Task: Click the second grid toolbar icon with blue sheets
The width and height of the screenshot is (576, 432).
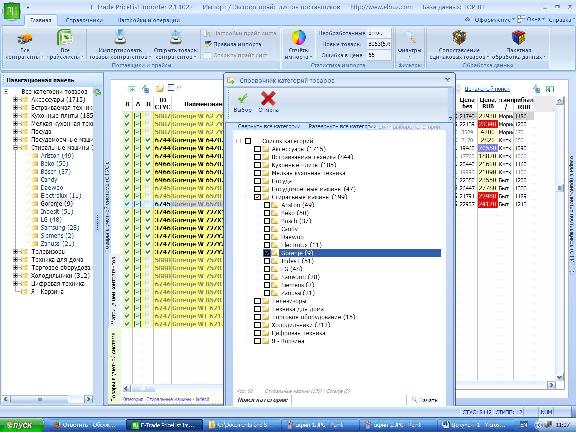Action: click(146, 89)
